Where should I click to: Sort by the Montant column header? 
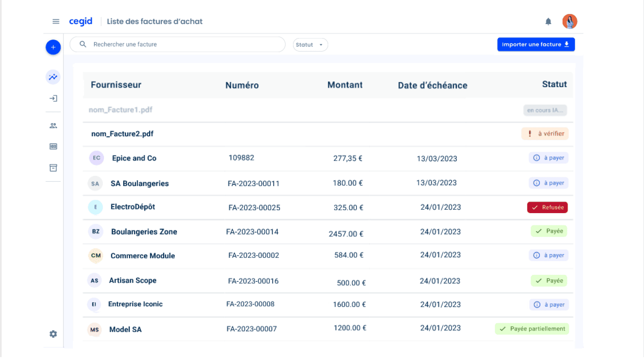(345, 85)
